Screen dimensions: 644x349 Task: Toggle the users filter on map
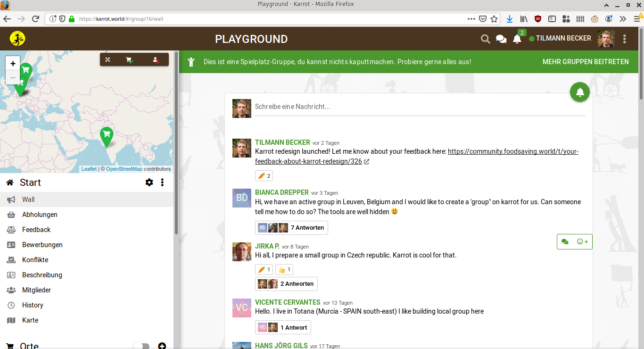click(x=156, y=60)
